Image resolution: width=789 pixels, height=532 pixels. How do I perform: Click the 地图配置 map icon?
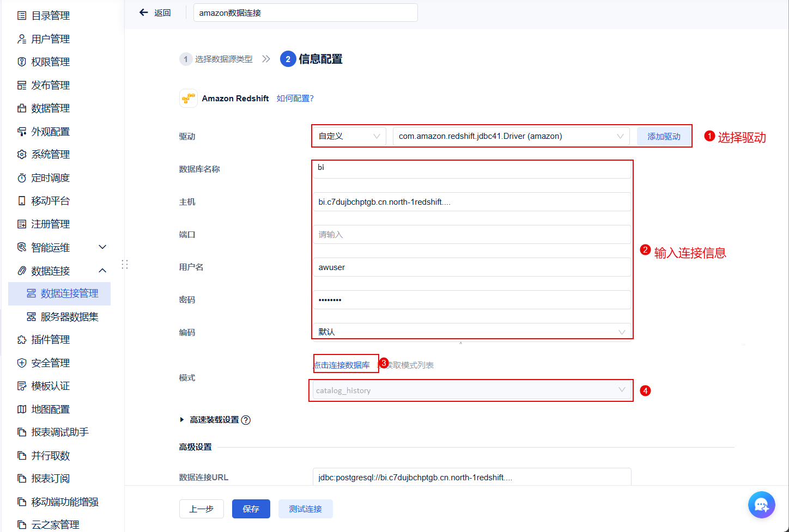pos(22,409)
